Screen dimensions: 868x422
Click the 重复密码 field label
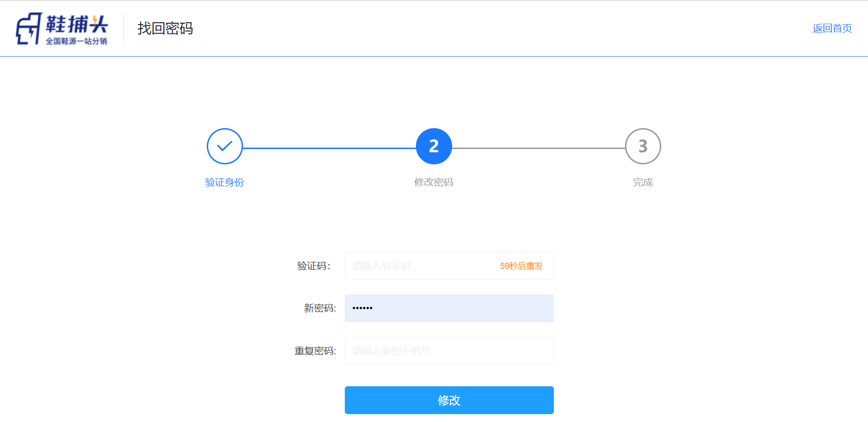coord(315,351)
